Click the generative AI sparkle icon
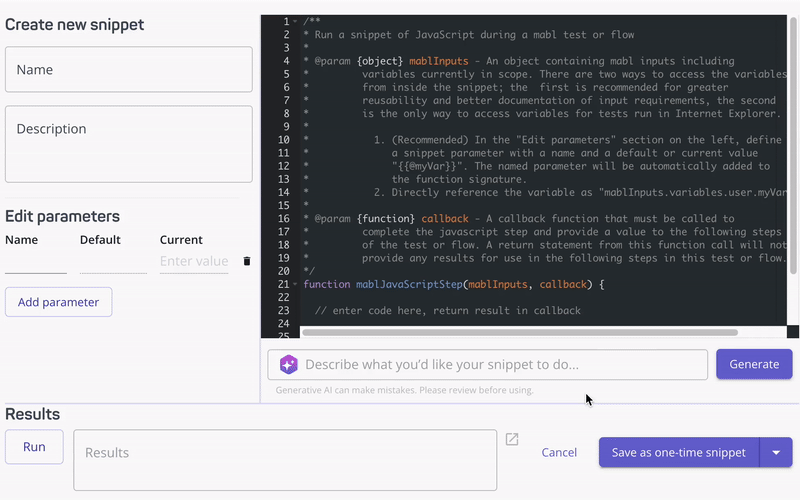Screen dimensions: 800x500 pyautogui.click(x=289, y=364)
